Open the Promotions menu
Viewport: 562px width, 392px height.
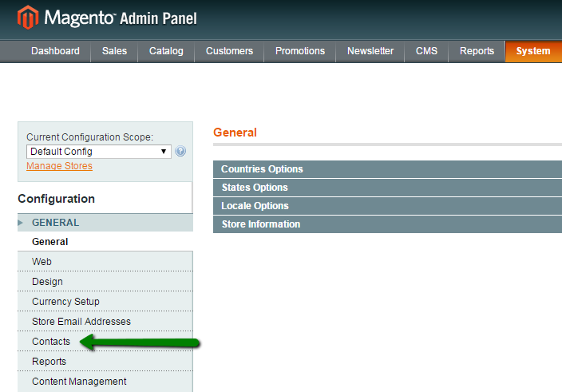pyautogui.click(x=300, y=51)
